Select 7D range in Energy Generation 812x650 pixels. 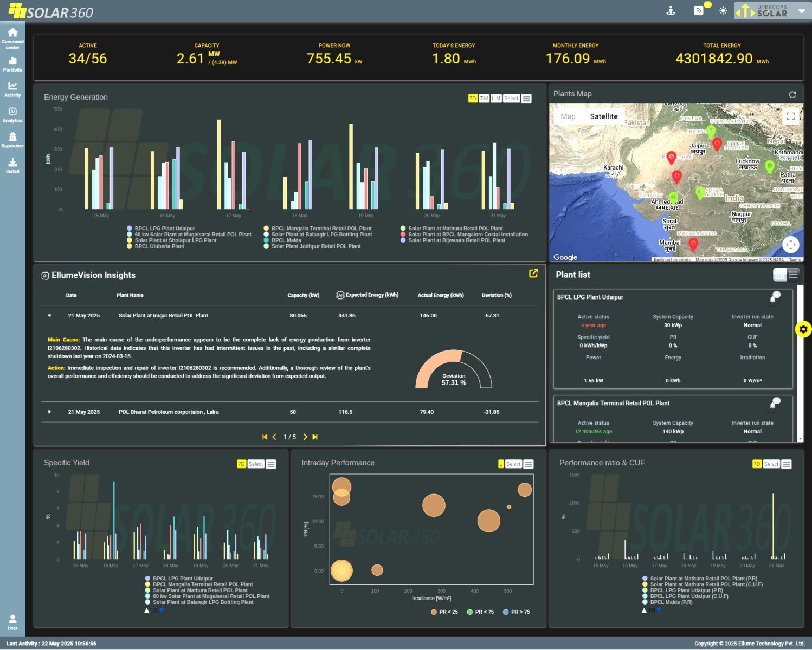(x=473, y=99)
